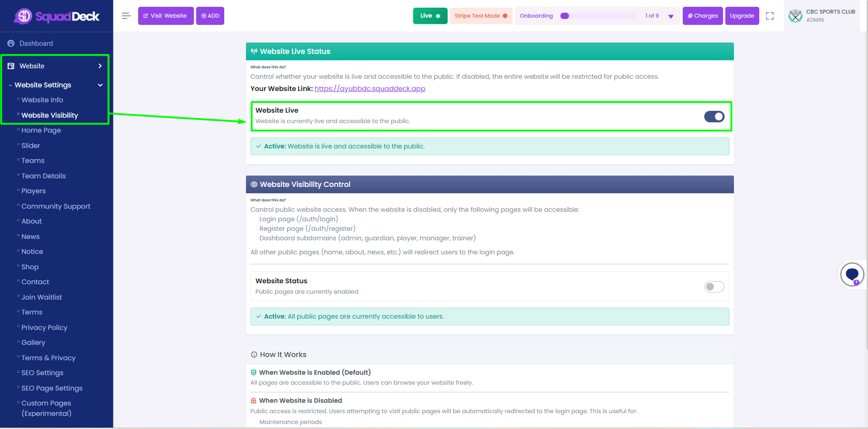Enable the Website Status switch
Viewport: 868px width, 429px height.
(x=714, y=286)
